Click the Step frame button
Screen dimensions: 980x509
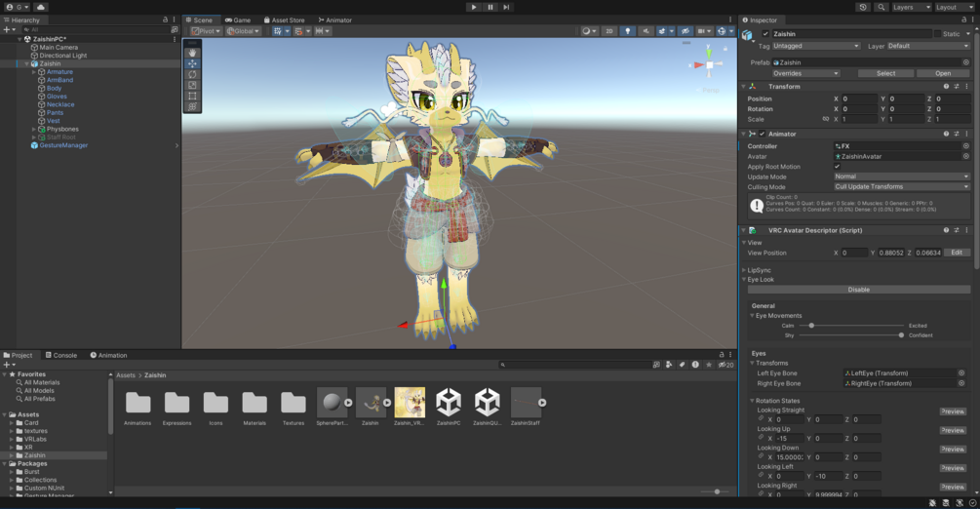506,7
